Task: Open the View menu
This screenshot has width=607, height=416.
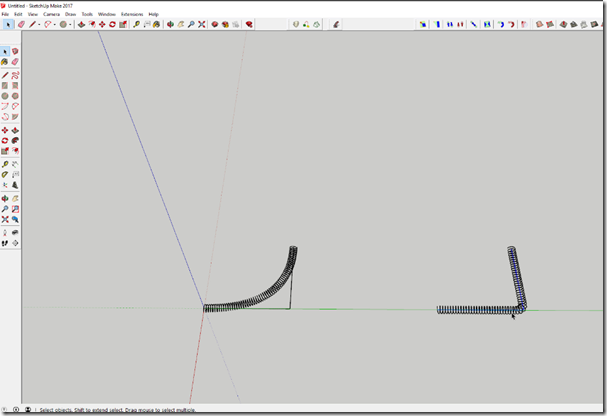Action: (x=33, y=14)
